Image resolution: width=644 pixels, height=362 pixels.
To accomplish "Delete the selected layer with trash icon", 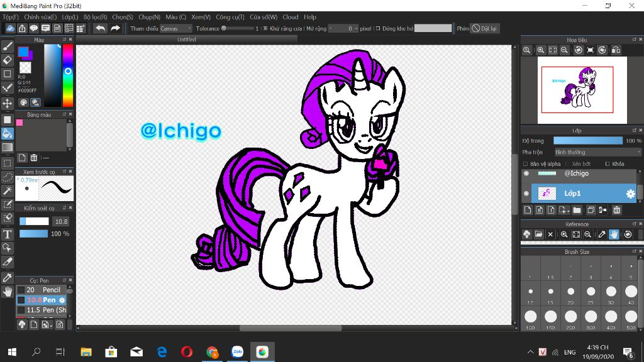I will [616, 210].
